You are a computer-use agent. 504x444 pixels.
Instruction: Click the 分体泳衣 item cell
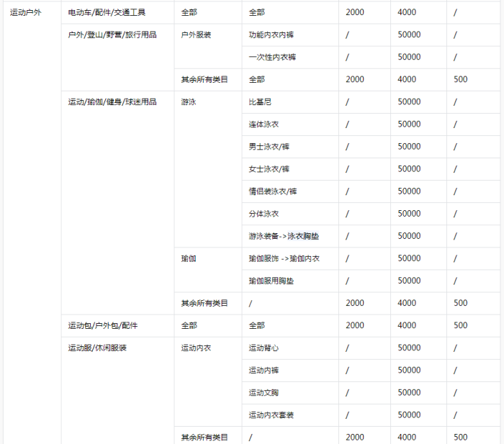coord(264,213)
